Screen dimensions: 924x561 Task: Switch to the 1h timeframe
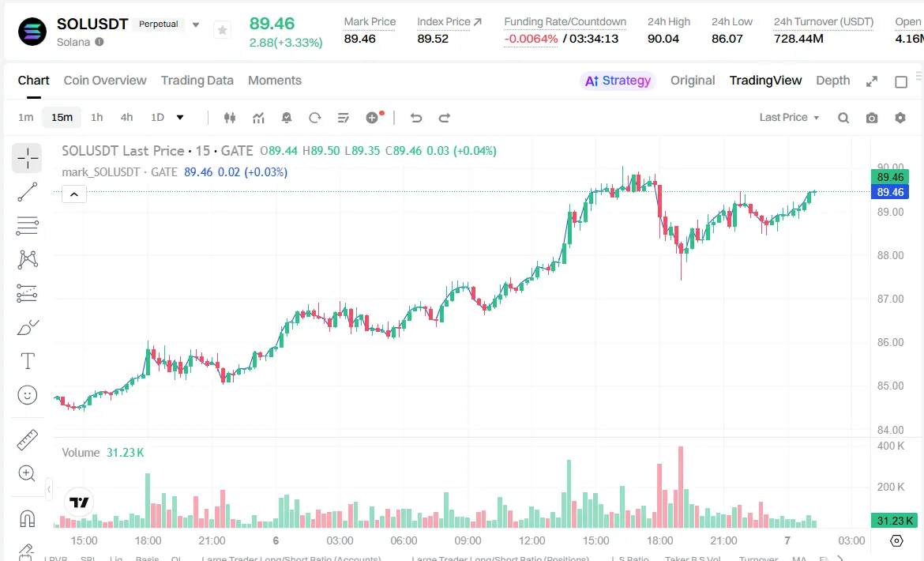[x=96, y=117]
